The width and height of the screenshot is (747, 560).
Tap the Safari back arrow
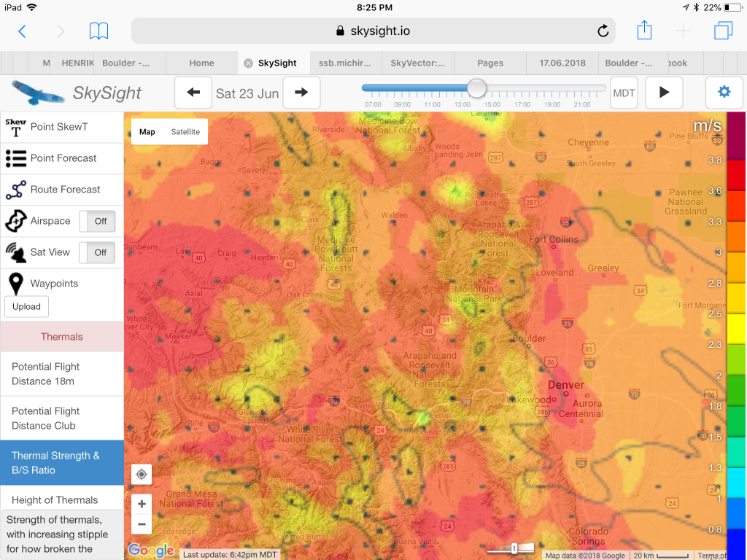[x=22, y=31]
